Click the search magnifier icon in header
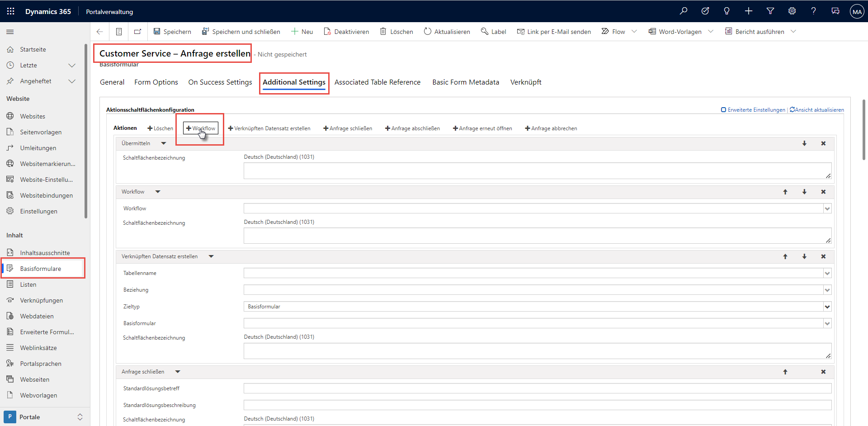The image size is (868, 426). pyautogui.click(x=684, y=11)
